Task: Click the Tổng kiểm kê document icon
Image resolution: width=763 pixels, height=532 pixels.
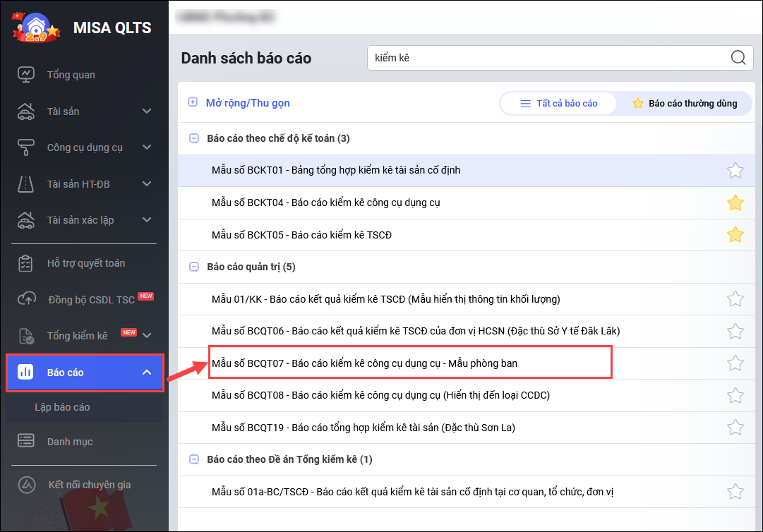Action: click(x=26, y=336)
